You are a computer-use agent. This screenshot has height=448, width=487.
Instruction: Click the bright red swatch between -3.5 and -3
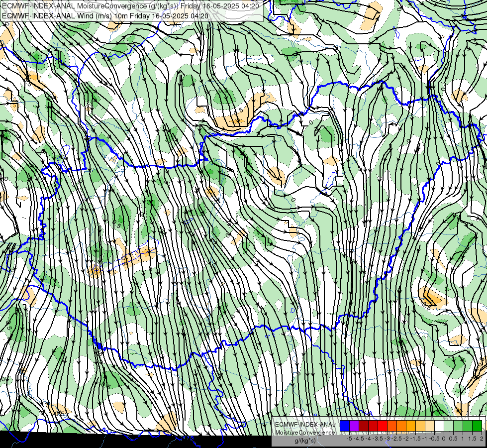(383, 426)
